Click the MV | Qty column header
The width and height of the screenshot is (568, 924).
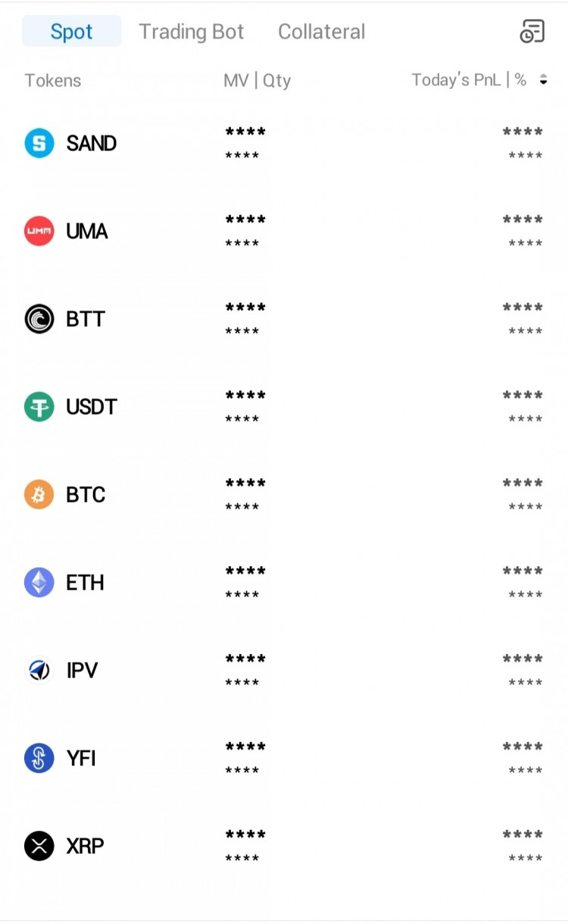(257, 80)
